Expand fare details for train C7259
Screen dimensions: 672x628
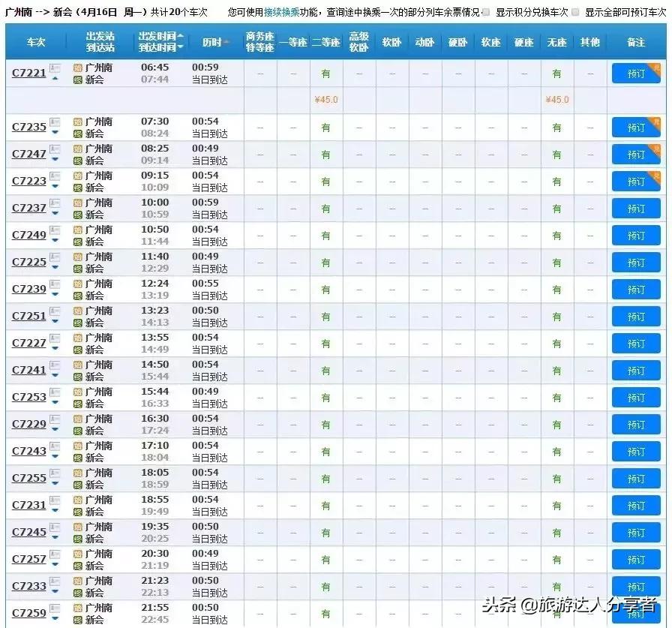(54, 619)
